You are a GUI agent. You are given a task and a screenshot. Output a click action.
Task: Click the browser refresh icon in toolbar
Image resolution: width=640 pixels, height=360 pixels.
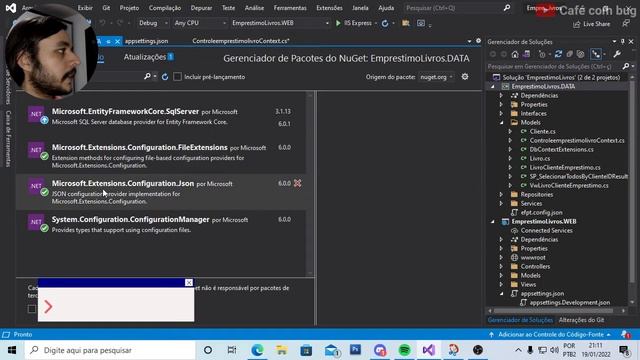coord(385,23)
